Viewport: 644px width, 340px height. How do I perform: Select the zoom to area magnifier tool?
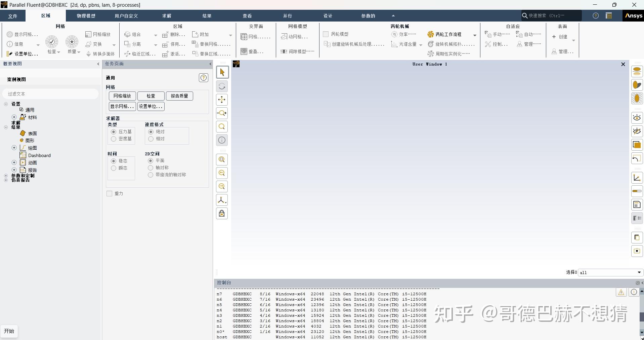(x=222, y=126)
